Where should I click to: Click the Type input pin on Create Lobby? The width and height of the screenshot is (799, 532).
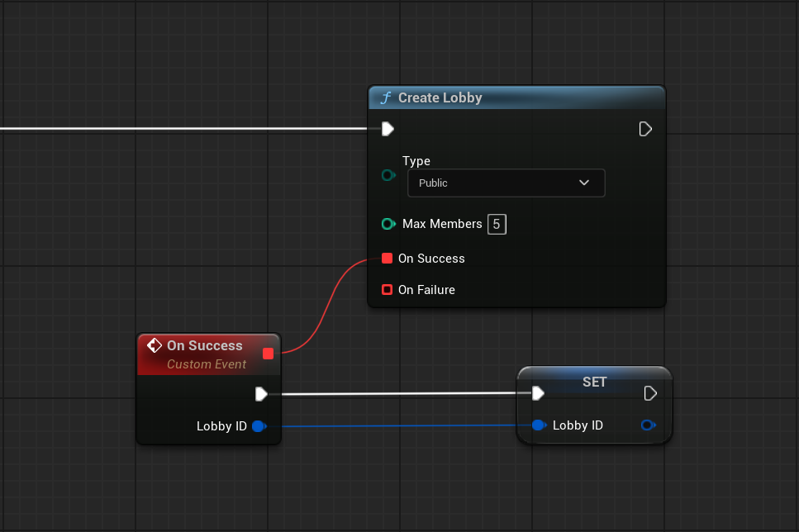388,176
